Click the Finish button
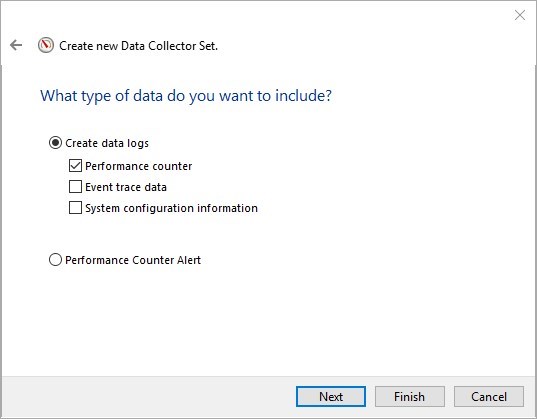Image resolution: width=537 pixels, height=419 pixels. coord(410,396)
